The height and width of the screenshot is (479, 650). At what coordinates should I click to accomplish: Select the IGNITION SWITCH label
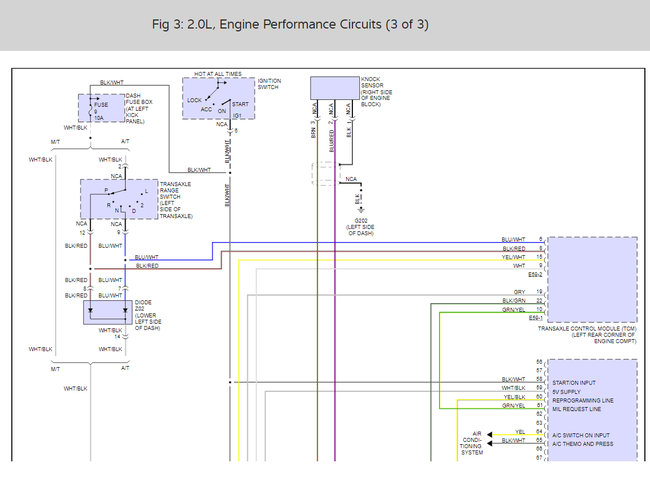[x=269, y=84]
